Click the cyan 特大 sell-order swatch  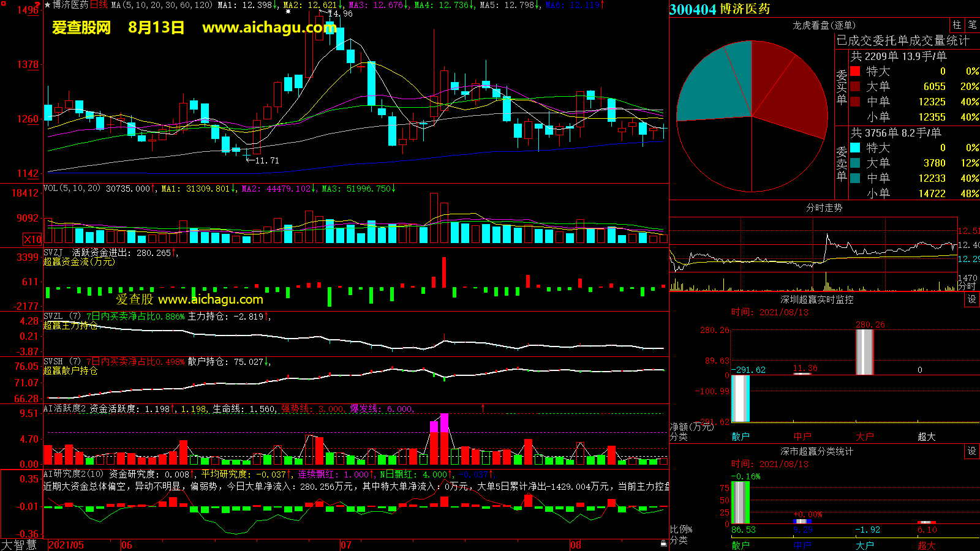[x=855, y=148]
